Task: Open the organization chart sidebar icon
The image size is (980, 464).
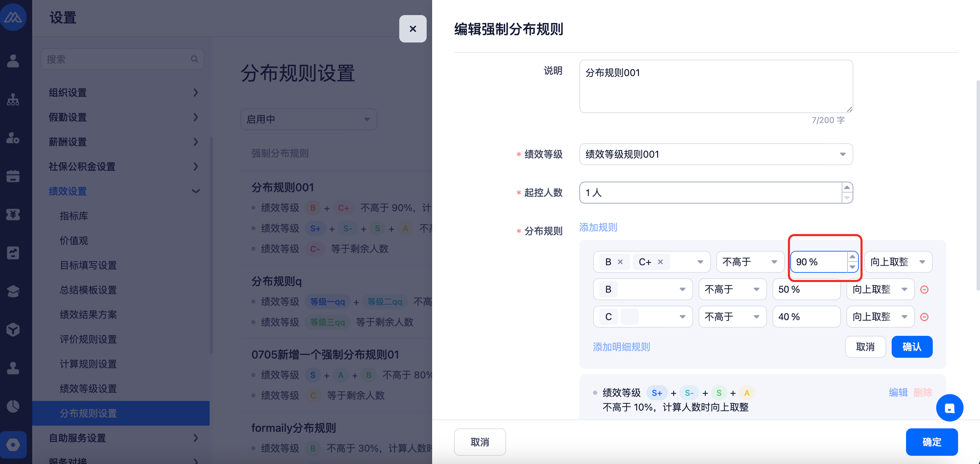Action: [x=13, y=99]
